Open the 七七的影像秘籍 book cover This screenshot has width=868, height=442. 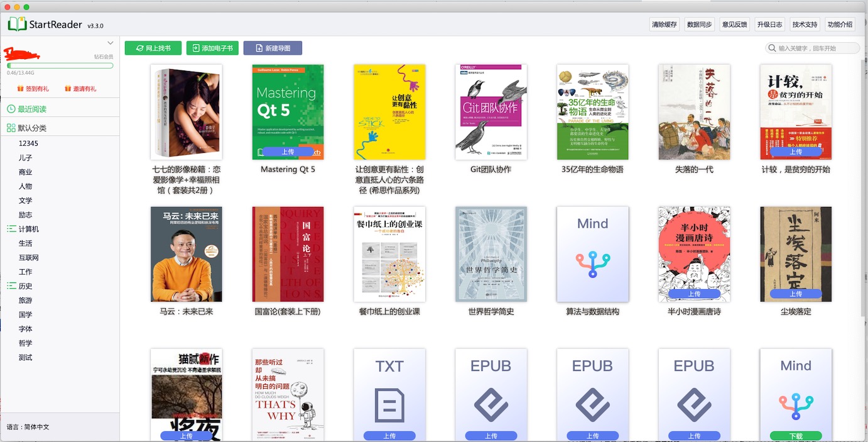[187, 112]
